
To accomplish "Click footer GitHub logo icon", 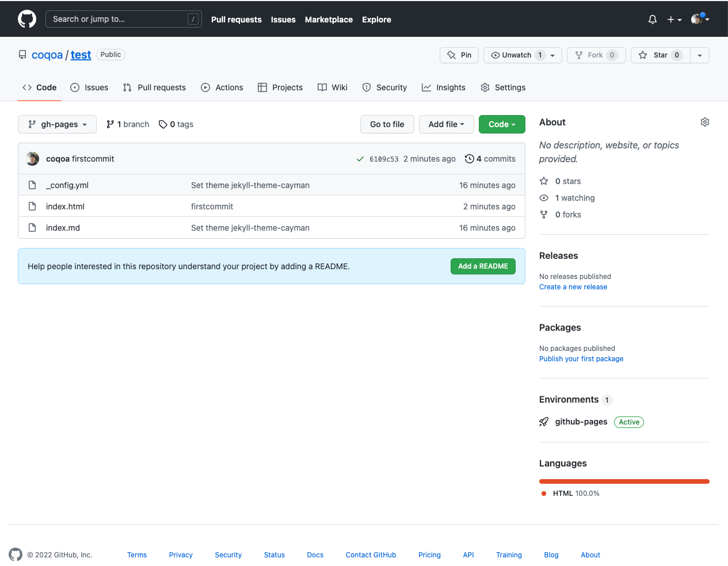I will coord(16,554).
